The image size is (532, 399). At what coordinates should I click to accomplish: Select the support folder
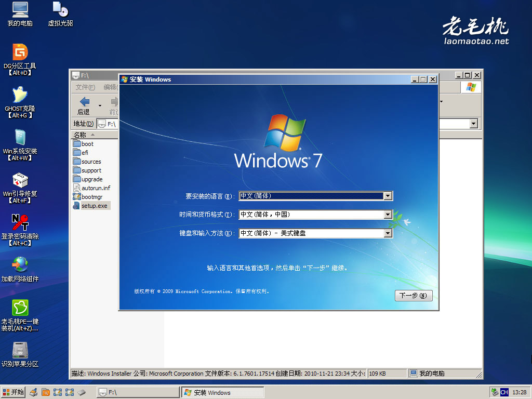point(87,170)
